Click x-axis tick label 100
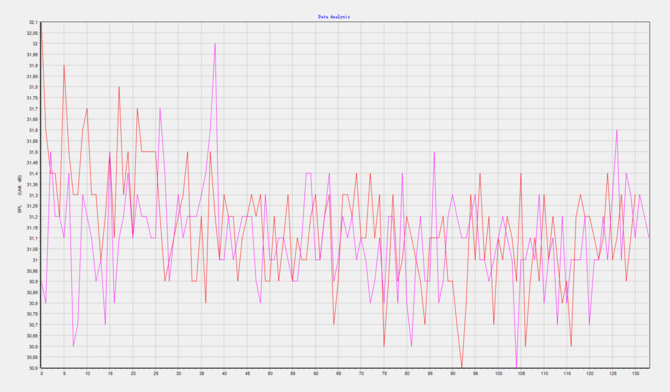This screenshot has width=670, height=392. 499,374
